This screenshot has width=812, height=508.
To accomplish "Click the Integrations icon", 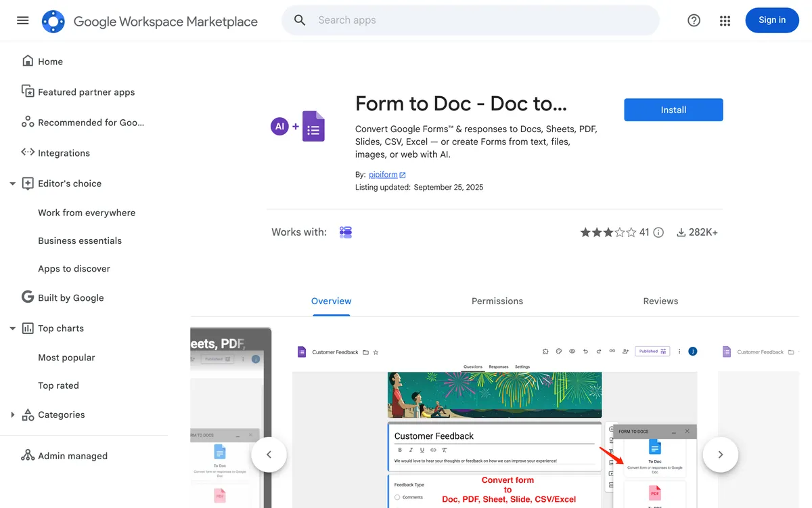I will pyautogui.click(x=28, y=152).
